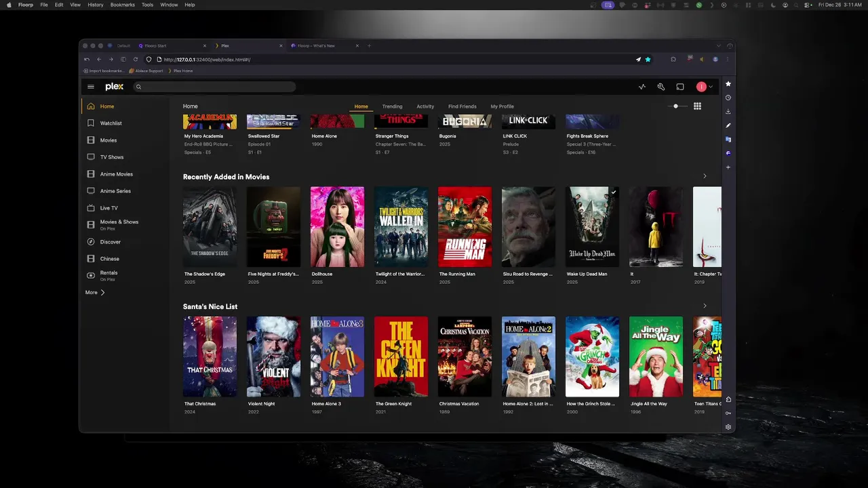Expand the More sidebar section
Image resolution: width=868 pixels, height=488 pixels.
(95, 293)
